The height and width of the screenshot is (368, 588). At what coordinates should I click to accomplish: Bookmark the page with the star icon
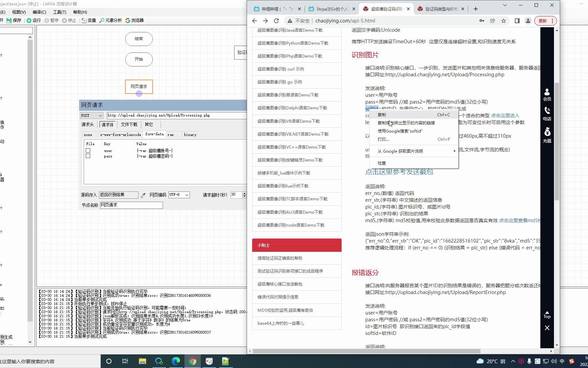point(503,21)
